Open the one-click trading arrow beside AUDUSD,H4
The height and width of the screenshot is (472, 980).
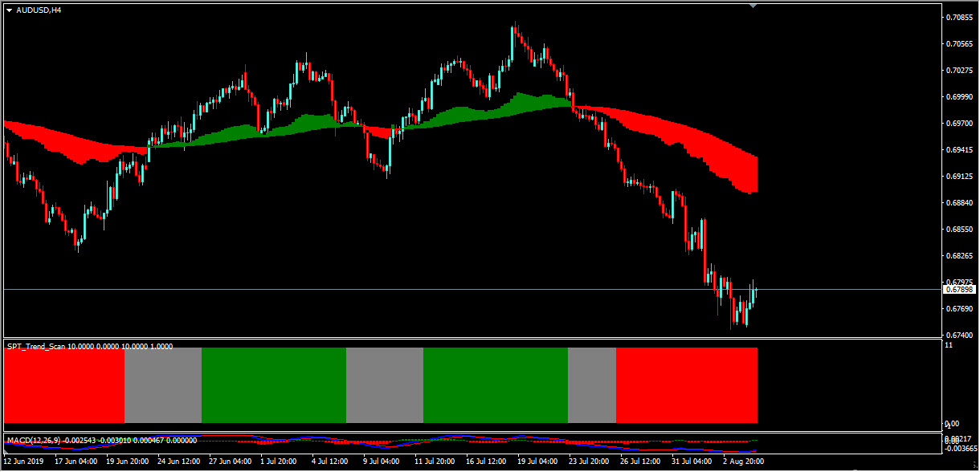[x=9, y=10]
